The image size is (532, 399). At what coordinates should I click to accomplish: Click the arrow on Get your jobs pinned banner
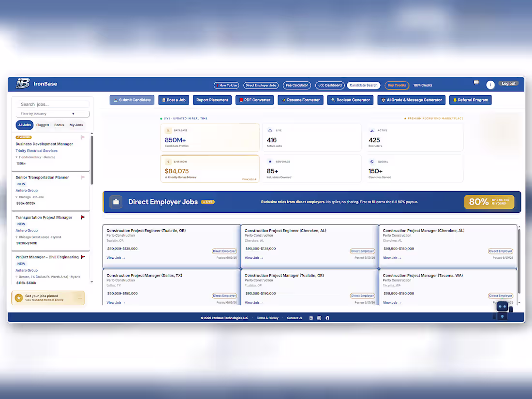(x=80, y=298)
